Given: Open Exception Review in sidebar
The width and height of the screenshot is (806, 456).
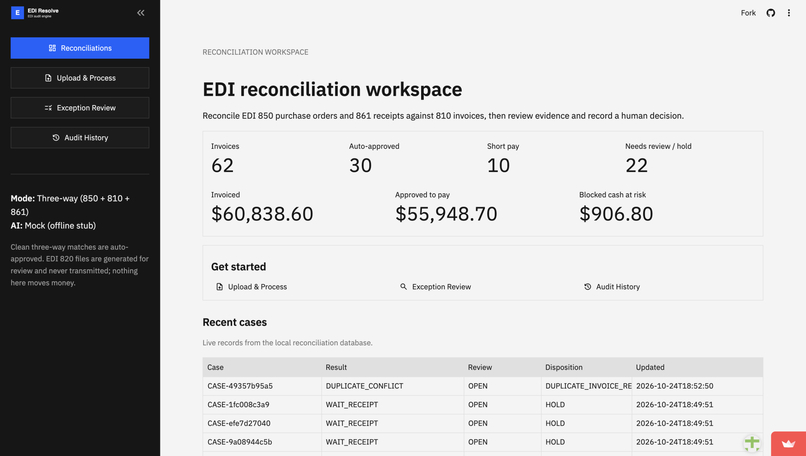Looking at the screenshot, I should [80, 108].
